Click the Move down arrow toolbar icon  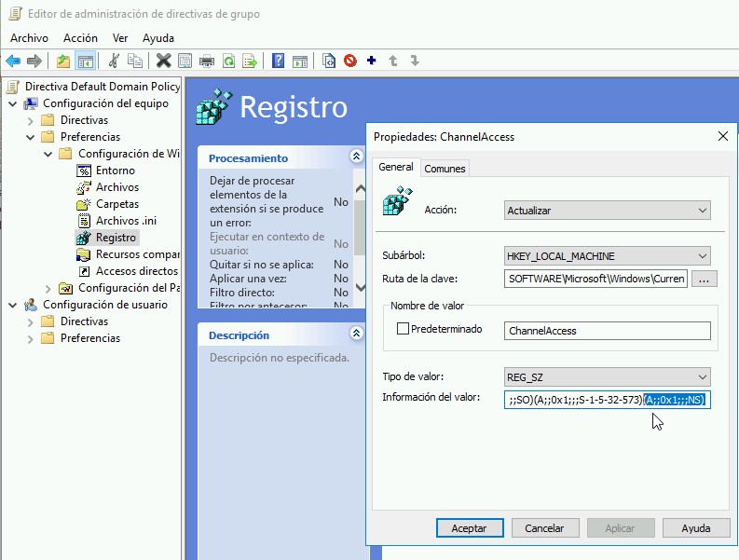(415, 61)
